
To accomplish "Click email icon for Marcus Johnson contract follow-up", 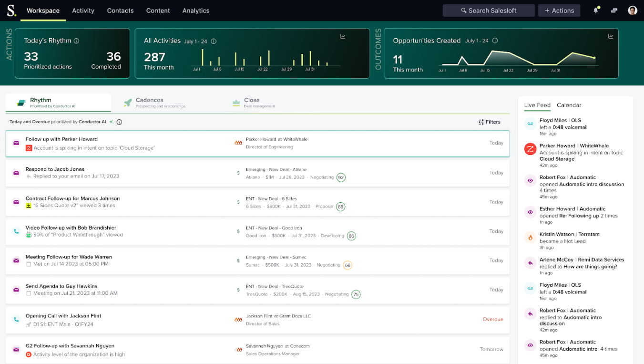I will 16,202.
